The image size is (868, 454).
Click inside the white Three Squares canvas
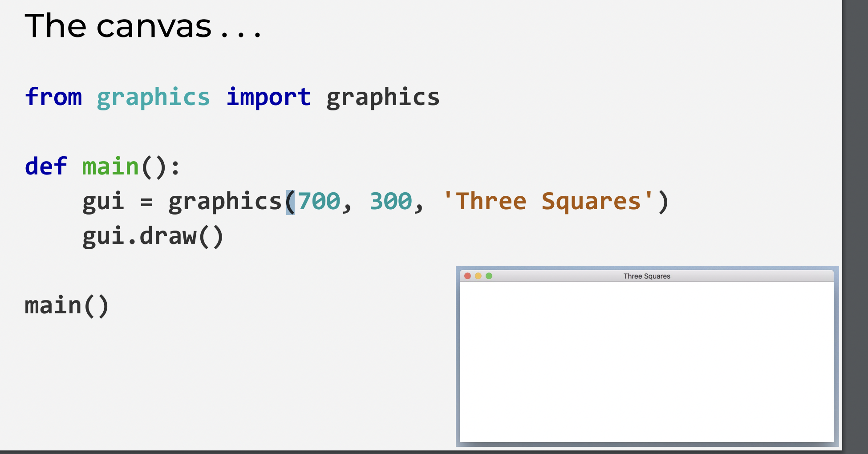(647, 361)
